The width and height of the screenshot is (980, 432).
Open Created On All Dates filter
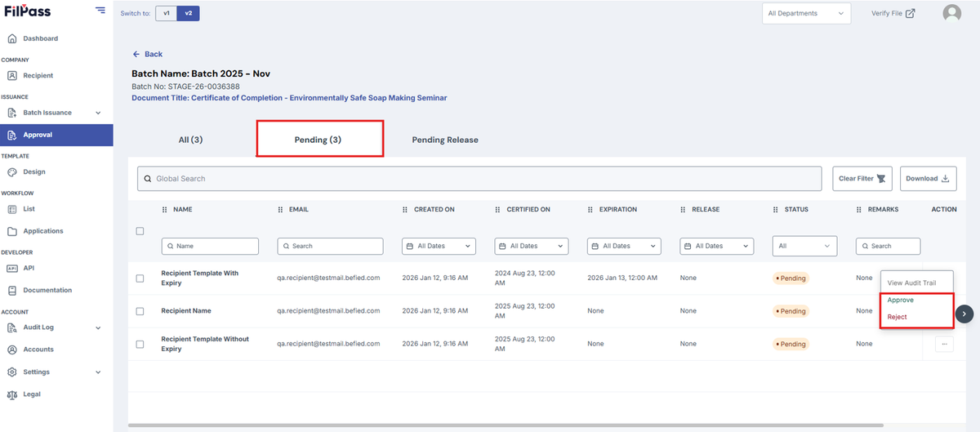click(439, 246)
